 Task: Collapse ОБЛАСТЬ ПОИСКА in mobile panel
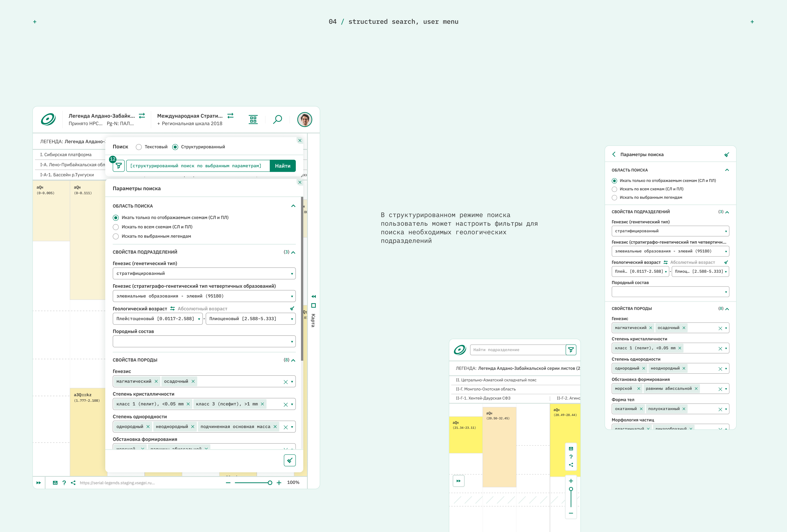[x=727, y=170]
